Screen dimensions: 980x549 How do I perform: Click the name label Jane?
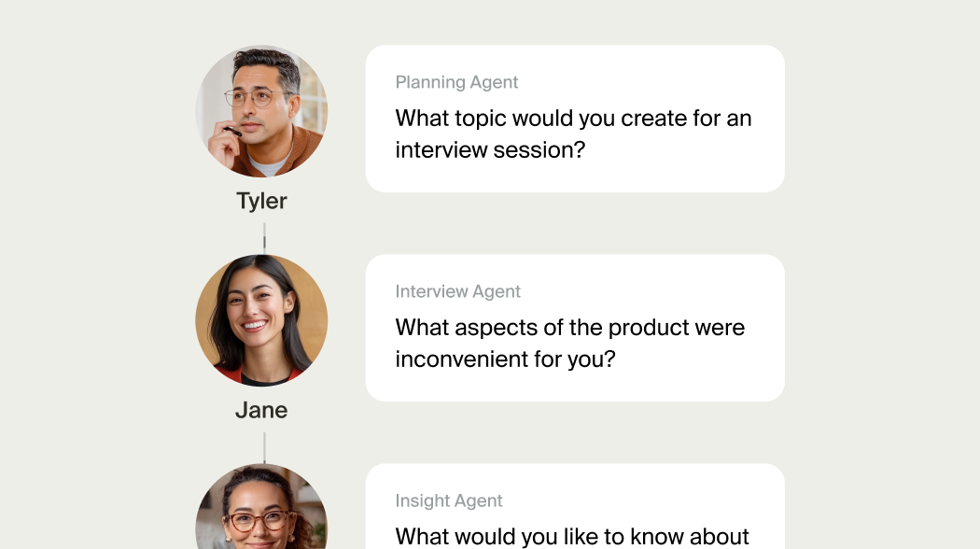[x=261, y=410]
